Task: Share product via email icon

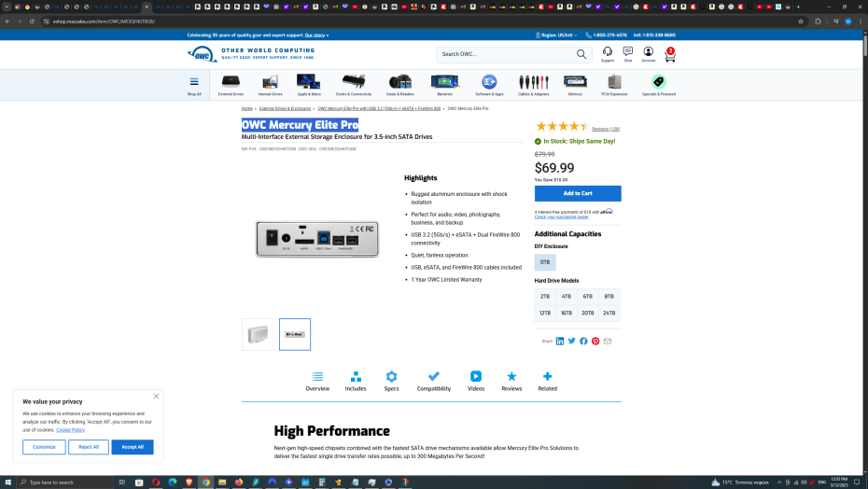Action: click(608, 342)
